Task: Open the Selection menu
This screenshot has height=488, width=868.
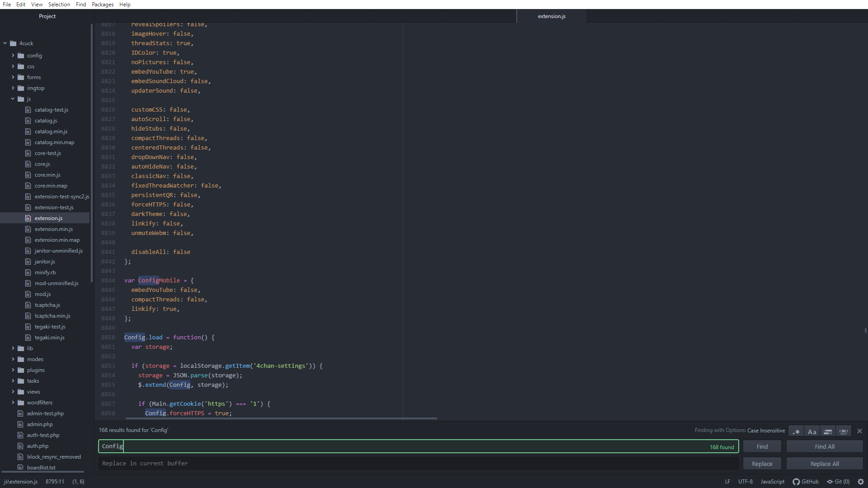Action: tap(59, 5)
